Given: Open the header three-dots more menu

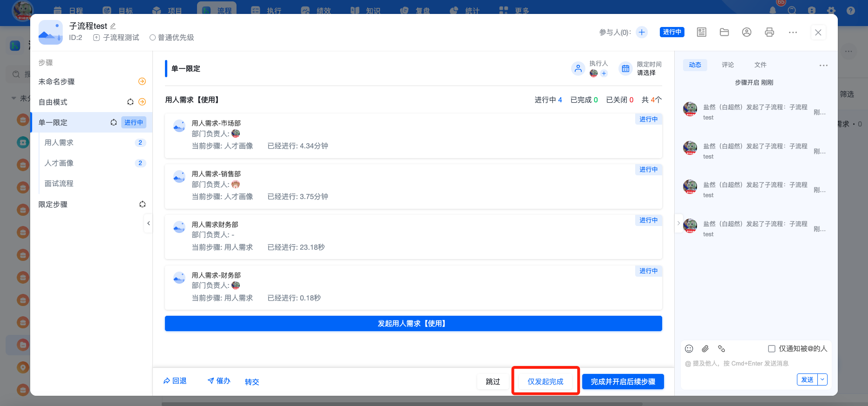Looking at the screenshot, I should point(793,32).
